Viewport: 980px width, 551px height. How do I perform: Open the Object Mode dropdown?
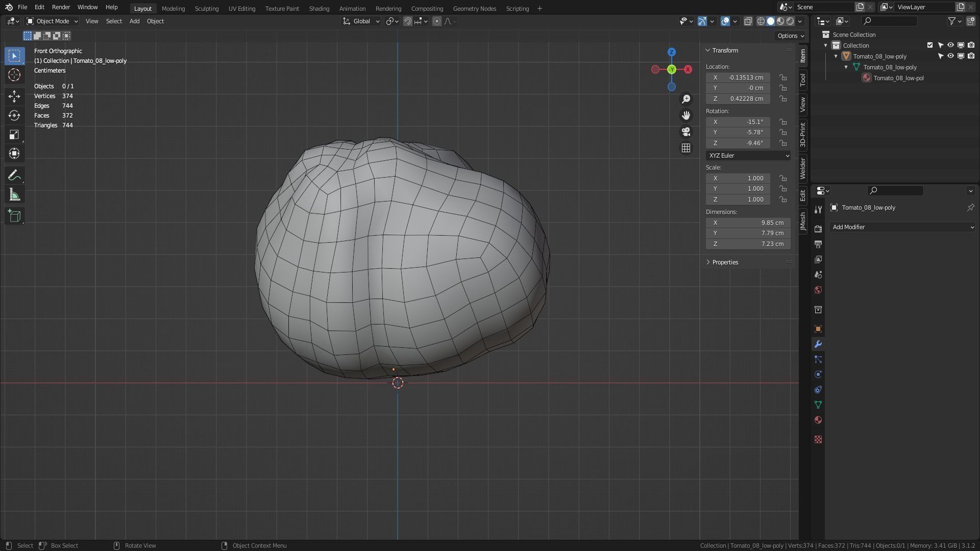point(53,21)
